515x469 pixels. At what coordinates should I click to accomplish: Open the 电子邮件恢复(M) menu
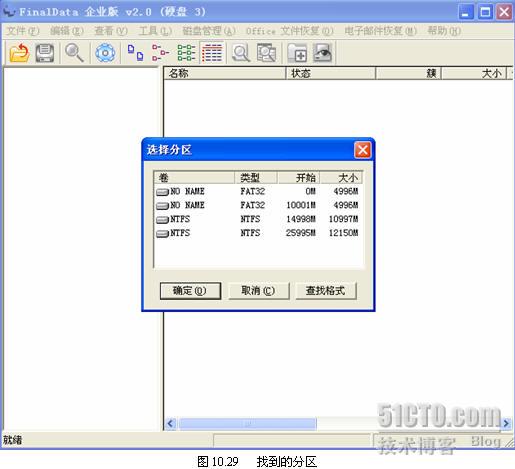pyautogui.click(x=381, y=31)
